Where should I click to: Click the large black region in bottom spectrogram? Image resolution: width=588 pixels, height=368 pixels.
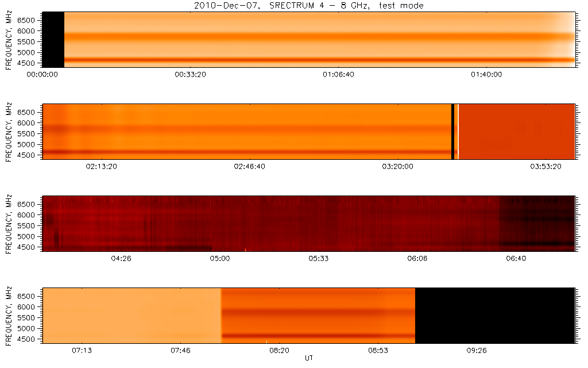point(494,315)
